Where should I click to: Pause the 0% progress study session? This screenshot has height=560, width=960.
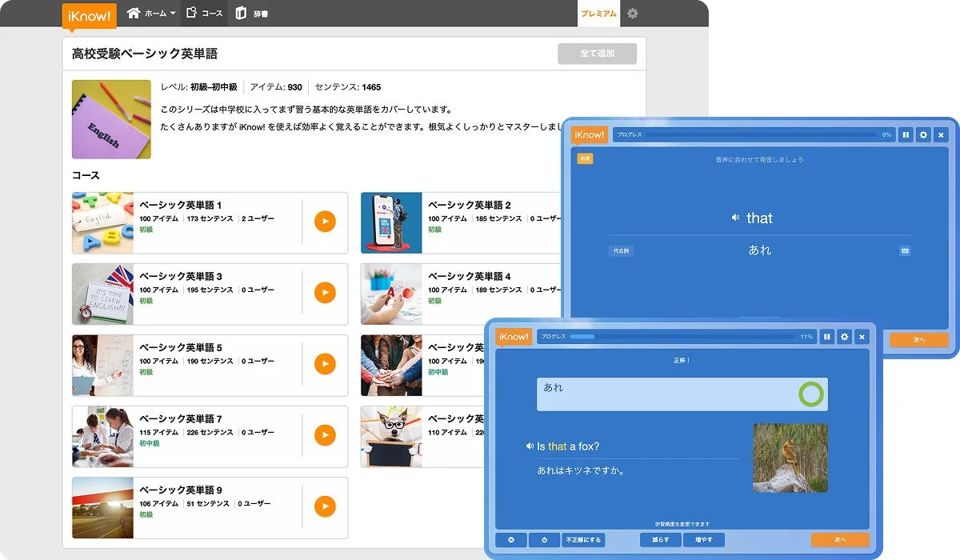905,134
